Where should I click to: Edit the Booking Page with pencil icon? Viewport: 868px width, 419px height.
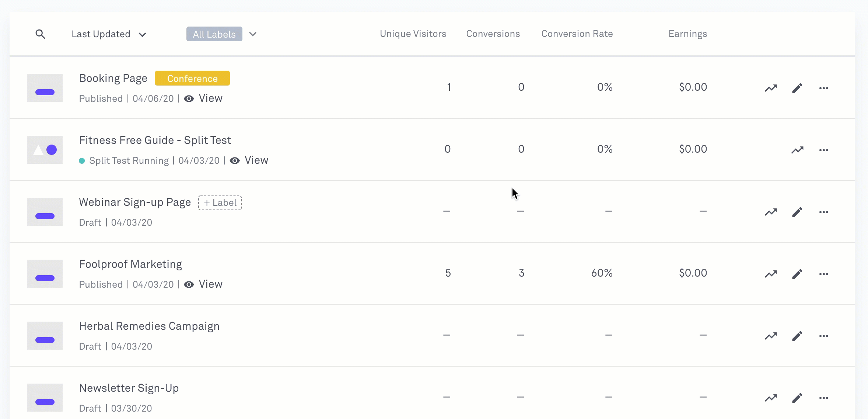coord(797,88)
